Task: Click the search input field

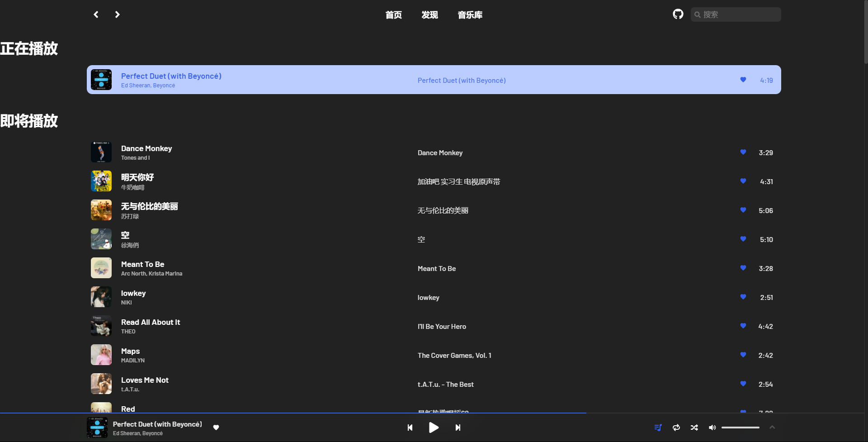Action: tap(736, 14)
